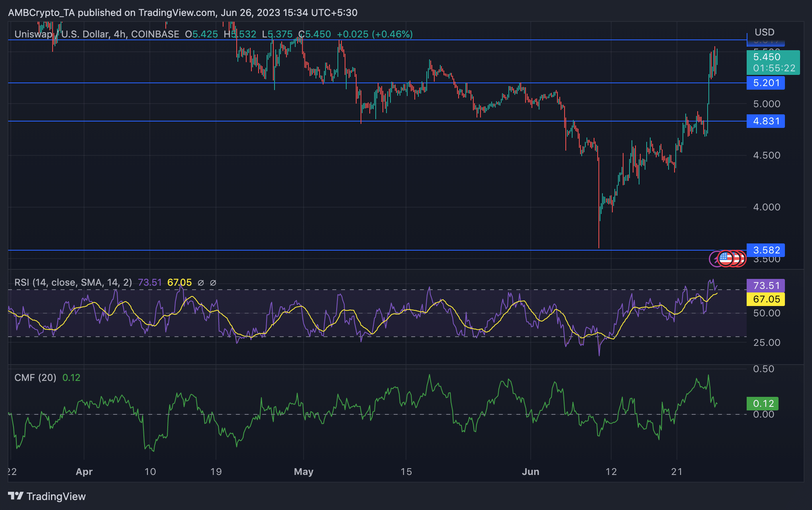The image size is (812, 510).
Task: Click the 25.00 RSI axis label
Action: pyautogui.click(x=767, y=343)
